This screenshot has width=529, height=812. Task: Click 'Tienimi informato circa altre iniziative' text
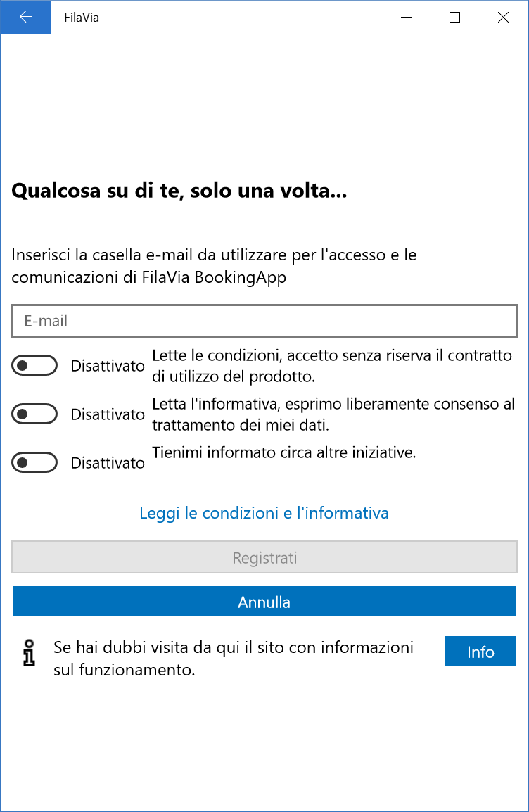(284, 452)
